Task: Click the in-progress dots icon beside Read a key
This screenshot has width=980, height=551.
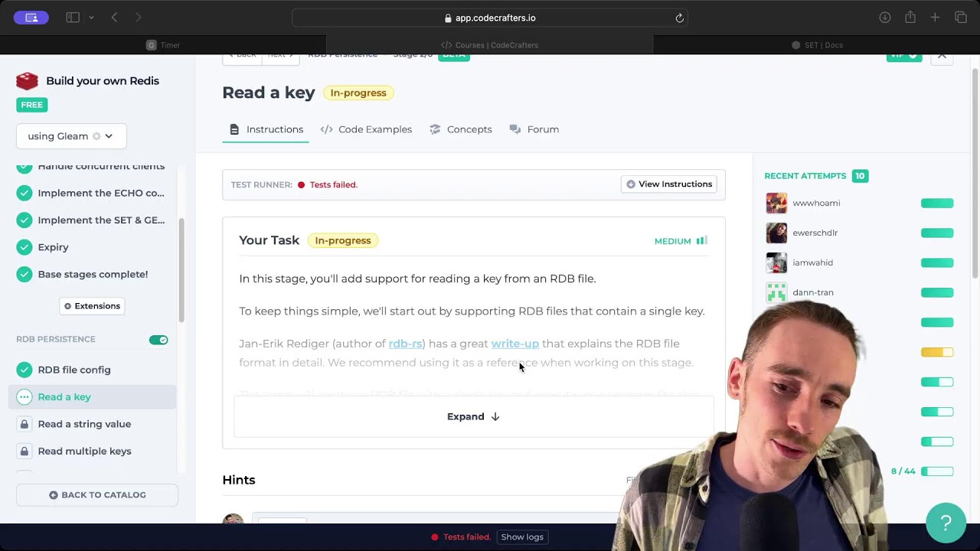Action: pyautogui.click(x=24, y=396)
